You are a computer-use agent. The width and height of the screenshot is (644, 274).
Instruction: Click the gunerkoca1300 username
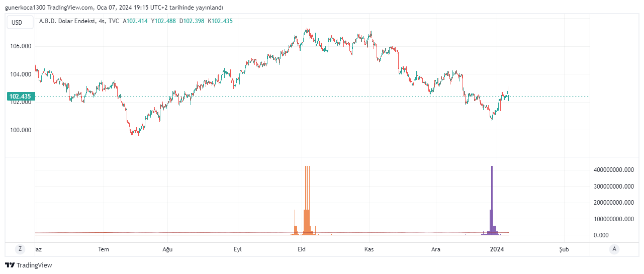25,8
